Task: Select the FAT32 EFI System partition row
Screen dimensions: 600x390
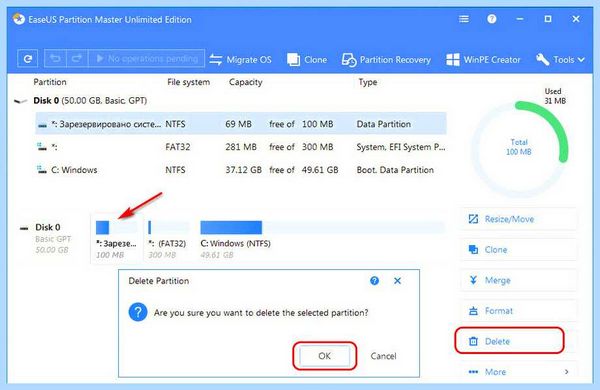Action: 241,147
